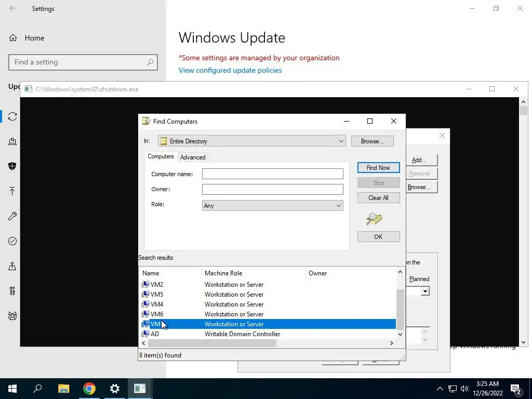Screen dimensions: 532x399
Task: Click Add... button in background dialog
Action: click(x=421, y=160)
